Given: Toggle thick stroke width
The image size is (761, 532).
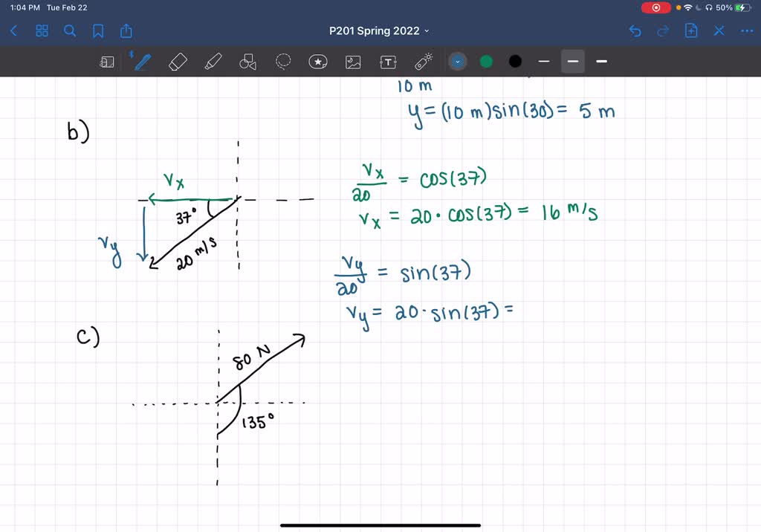Looking at the screenshot, I should point(601,62).
